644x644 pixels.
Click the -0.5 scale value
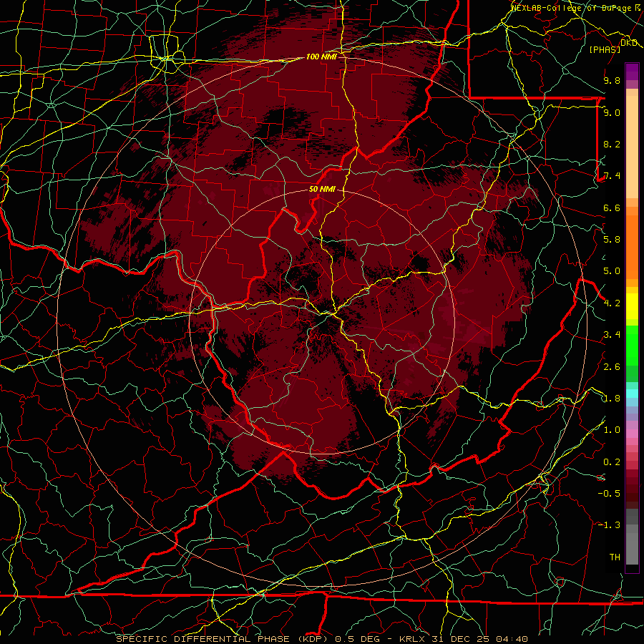pos(609,494)
